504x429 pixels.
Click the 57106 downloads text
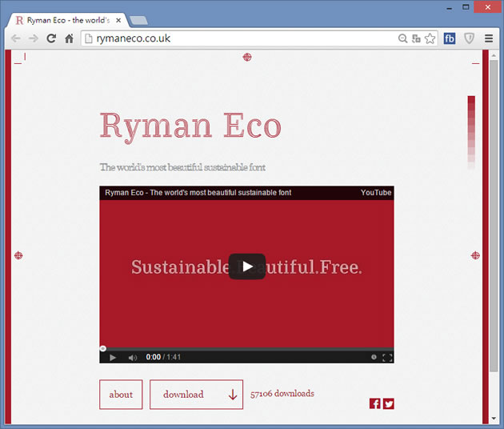point(282,394)
